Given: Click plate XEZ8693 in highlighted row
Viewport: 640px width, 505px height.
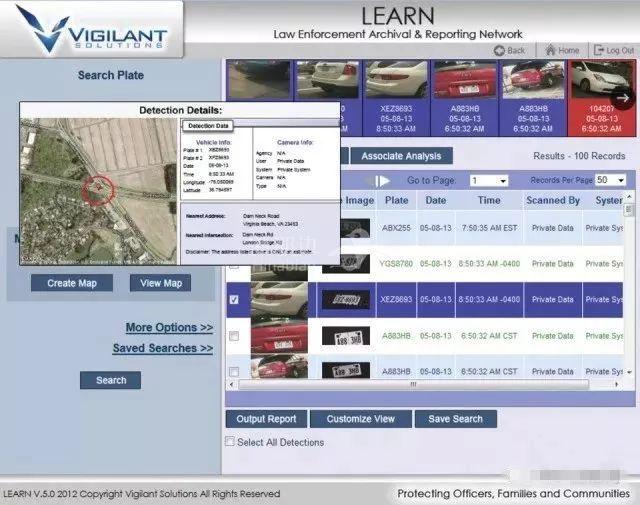Looking at the screenshot, I should point(396,300).
